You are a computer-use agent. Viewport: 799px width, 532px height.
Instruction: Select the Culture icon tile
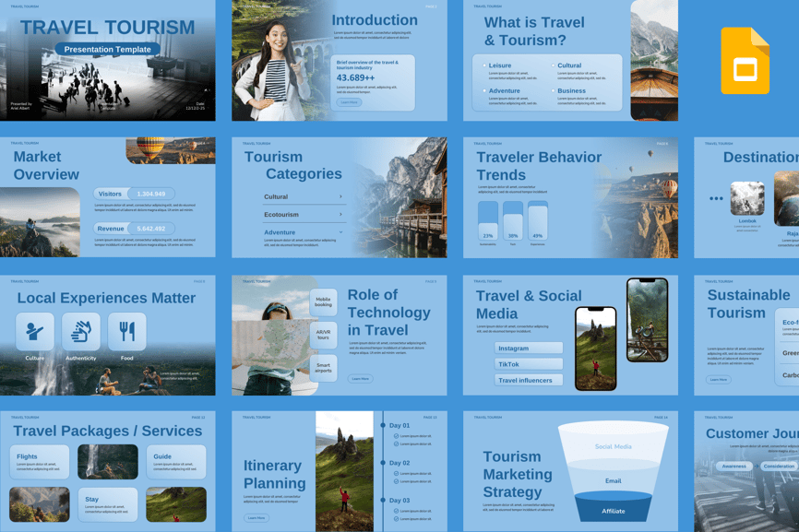coord(35,331)
